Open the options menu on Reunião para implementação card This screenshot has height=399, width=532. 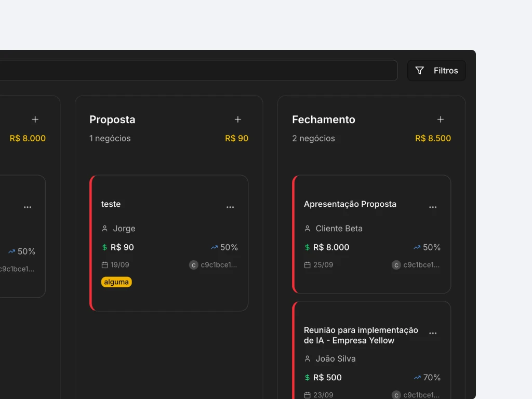click(x=433, y=332)
